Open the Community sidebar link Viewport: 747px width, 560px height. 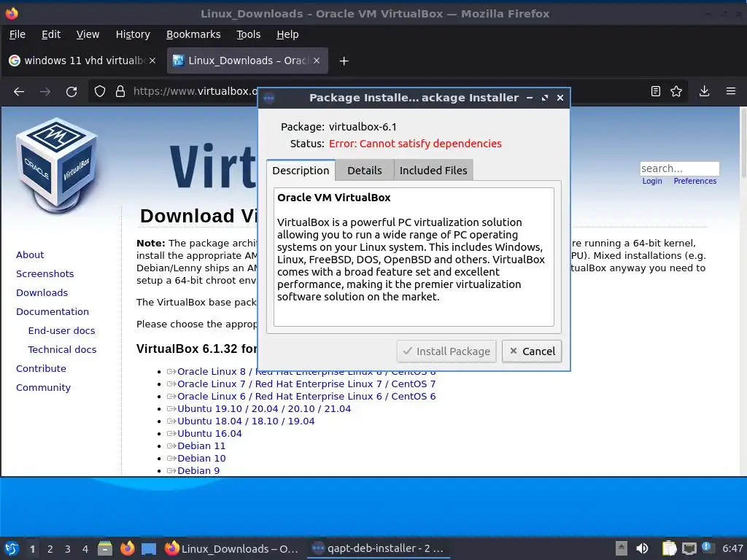point(43,388)
